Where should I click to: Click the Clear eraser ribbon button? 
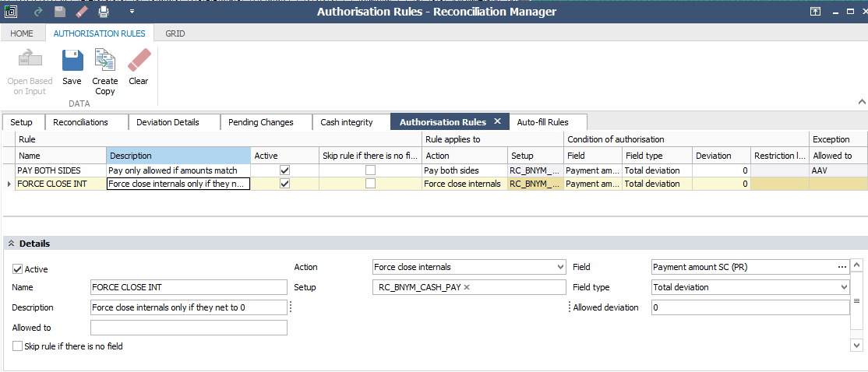[x=139, y=68]
